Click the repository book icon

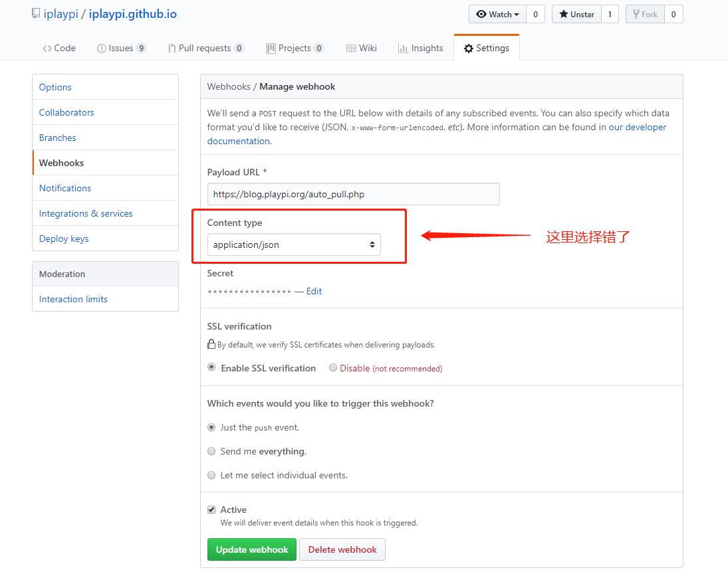pos(36,14)
